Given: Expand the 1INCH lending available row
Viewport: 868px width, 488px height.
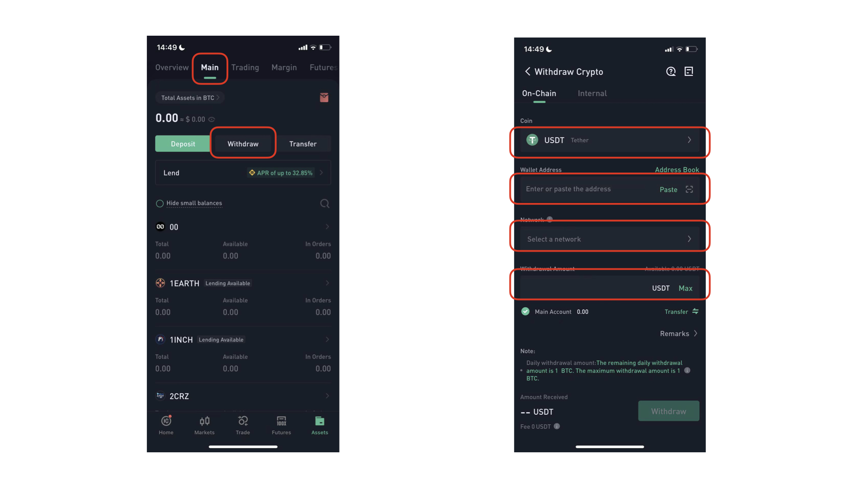Looking at the screenshot, I should (327, 340).
